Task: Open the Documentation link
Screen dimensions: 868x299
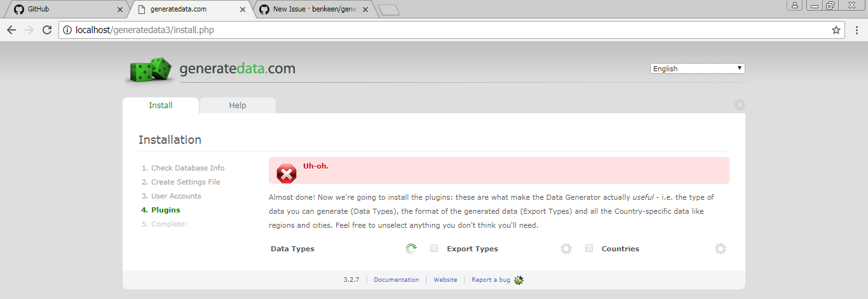Action: [397, 280]
